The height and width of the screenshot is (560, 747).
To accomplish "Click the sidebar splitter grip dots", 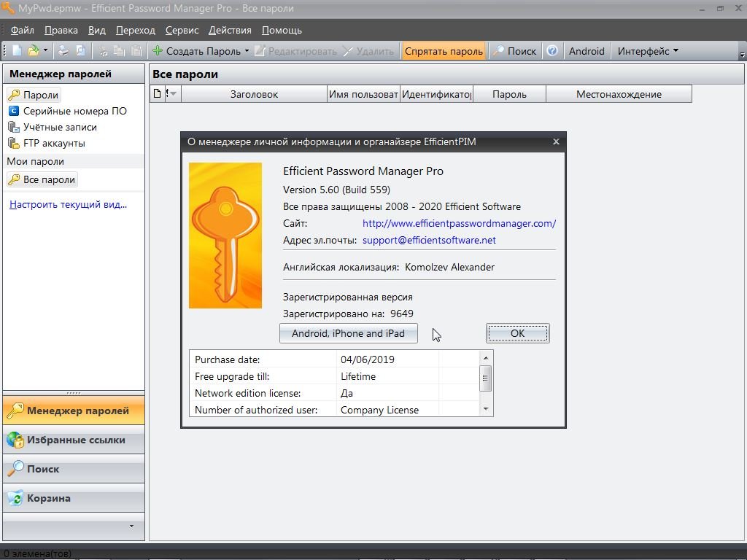I will 74,393.
